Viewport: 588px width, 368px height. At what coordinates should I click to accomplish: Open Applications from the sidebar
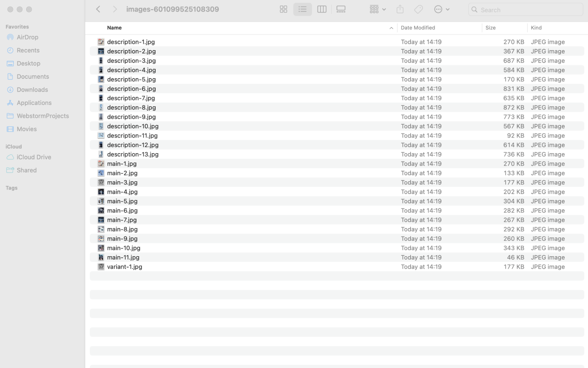(34, 103)
